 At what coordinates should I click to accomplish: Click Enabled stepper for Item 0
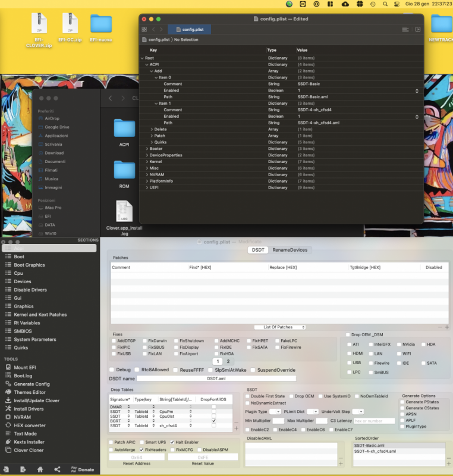(x=417, y=91)
